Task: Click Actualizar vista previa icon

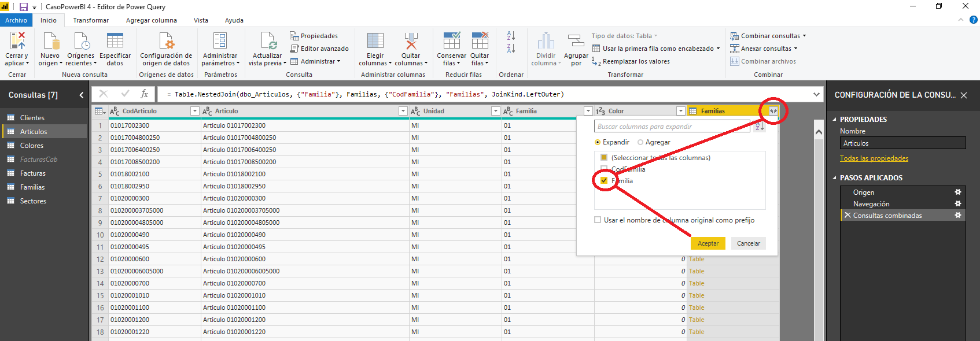Action: point(268,42)
